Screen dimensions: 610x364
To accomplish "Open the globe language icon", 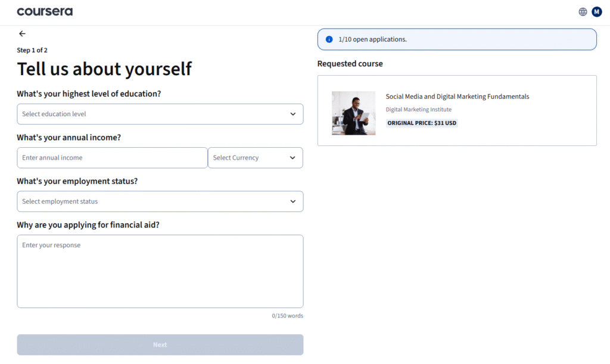I will click(582, 11).
